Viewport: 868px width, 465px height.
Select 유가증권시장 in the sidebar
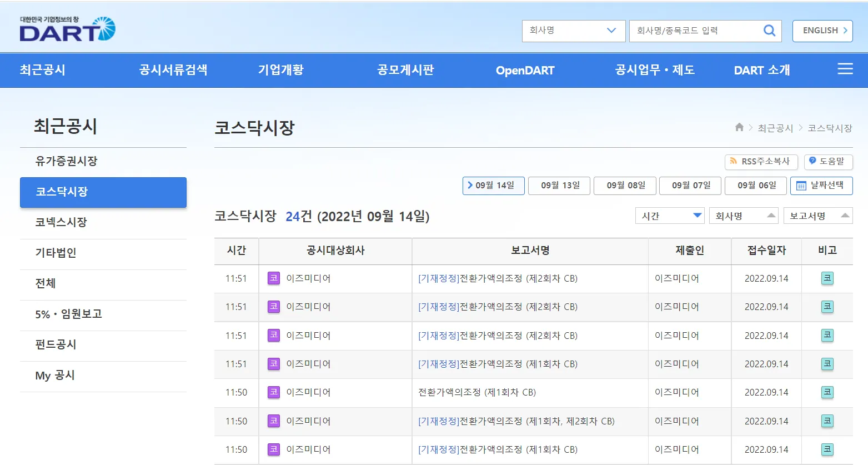tap(103, 161)
